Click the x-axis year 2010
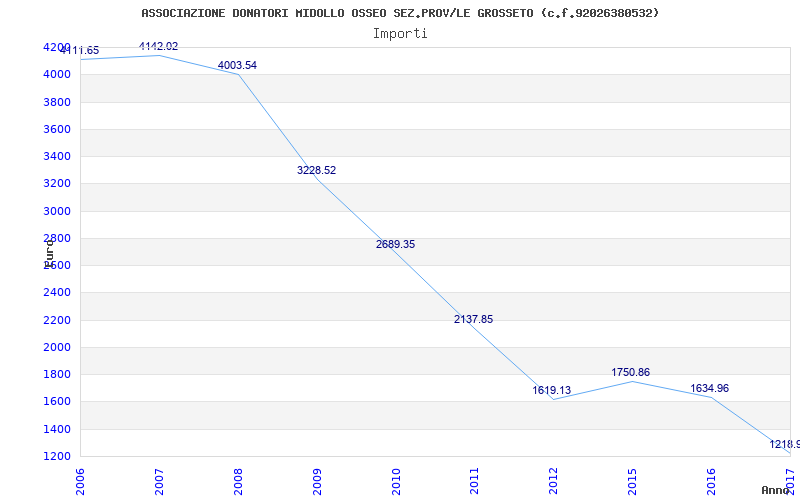The height and width of the screenshot is (500, 800). click(x=396, y=482)
